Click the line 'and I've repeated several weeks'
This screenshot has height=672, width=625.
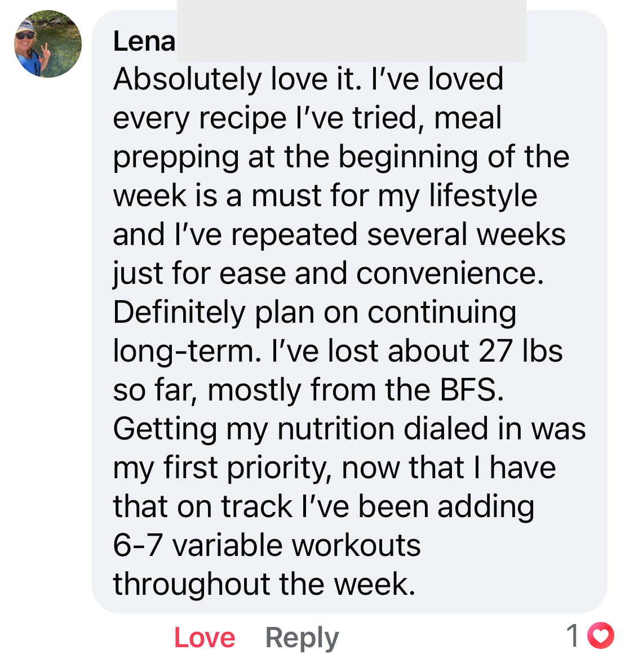click(x=339, y=235)
